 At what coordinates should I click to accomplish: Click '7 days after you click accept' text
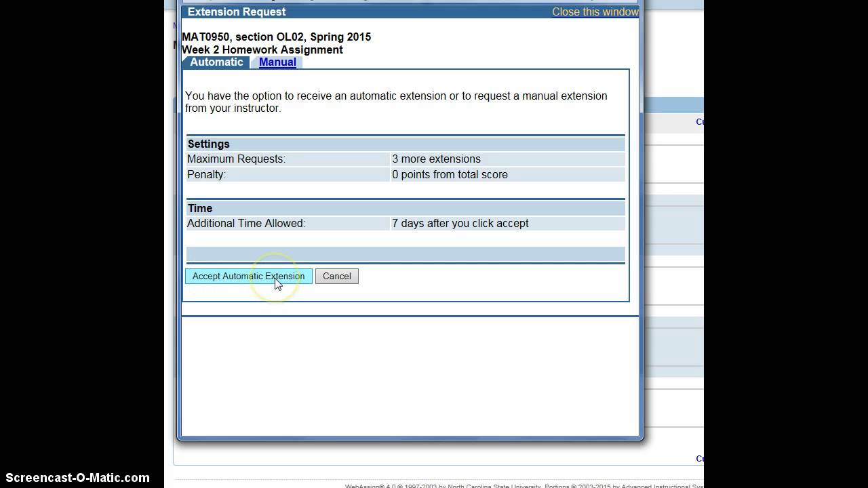tap(460, 223)
